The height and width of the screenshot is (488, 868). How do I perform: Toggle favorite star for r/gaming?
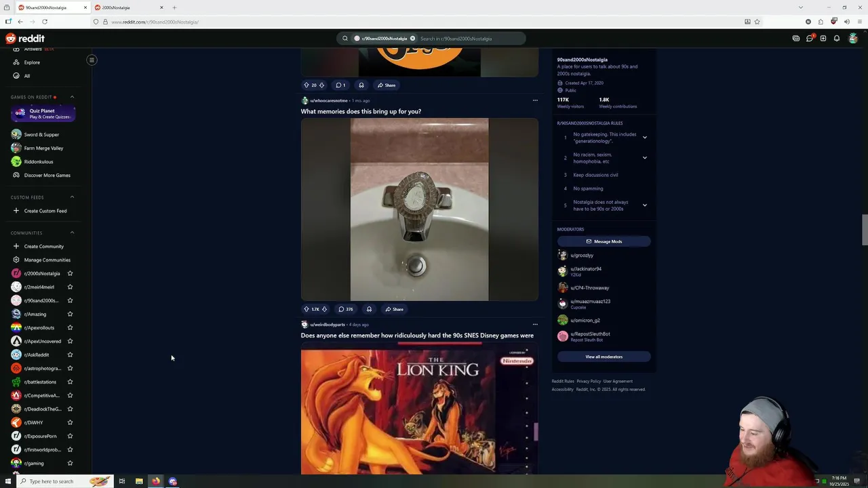pyautogui.click(x=70, y=463)
